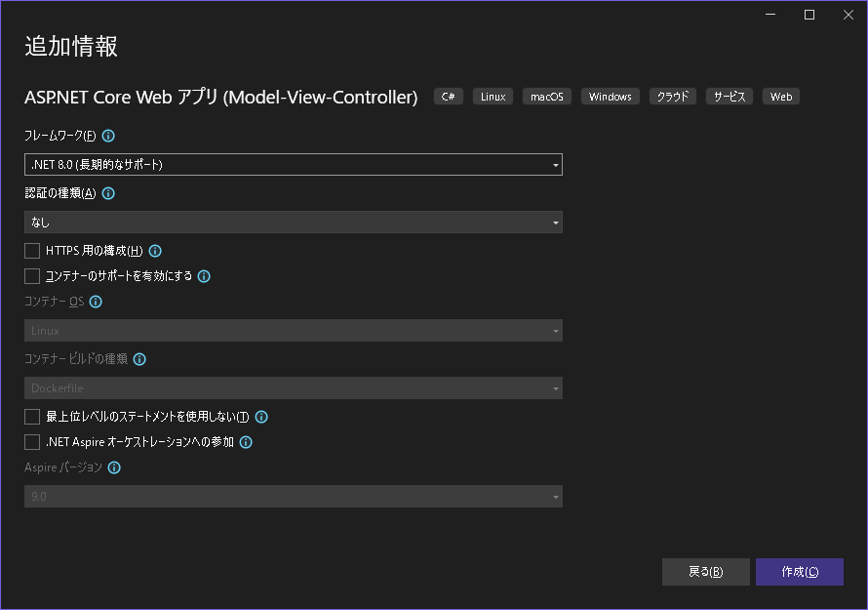Expand the 認証の種類 dropdown showing なし

[294, 223]
